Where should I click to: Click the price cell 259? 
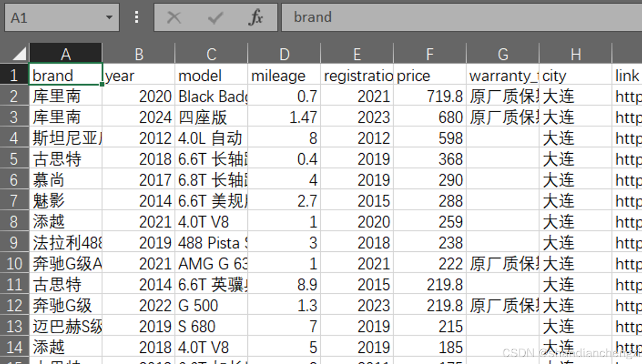coord(430,222)
